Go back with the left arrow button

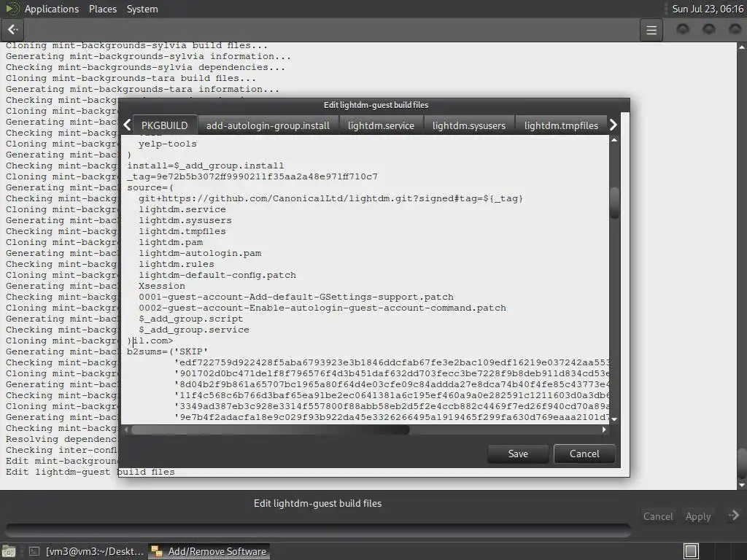click(13, 29)
